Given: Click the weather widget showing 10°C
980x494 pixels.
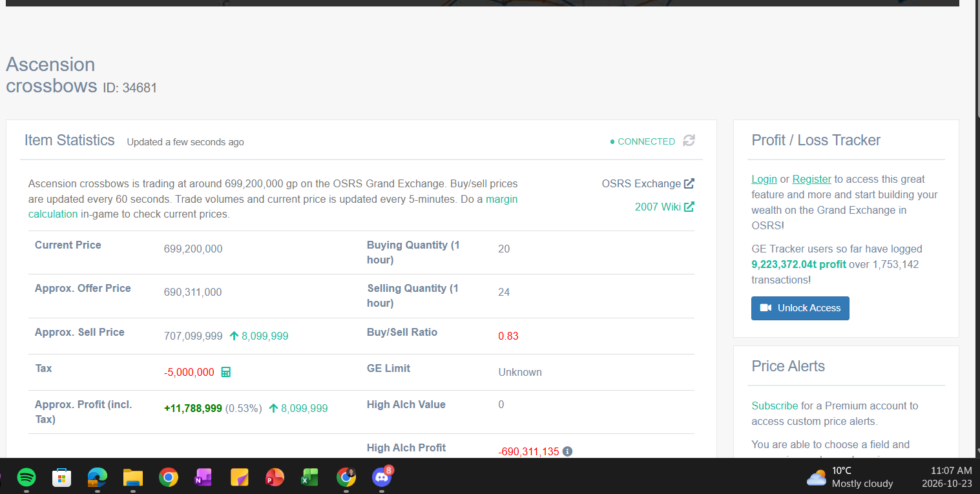Looking at the screenshot, I should (850, 477).
